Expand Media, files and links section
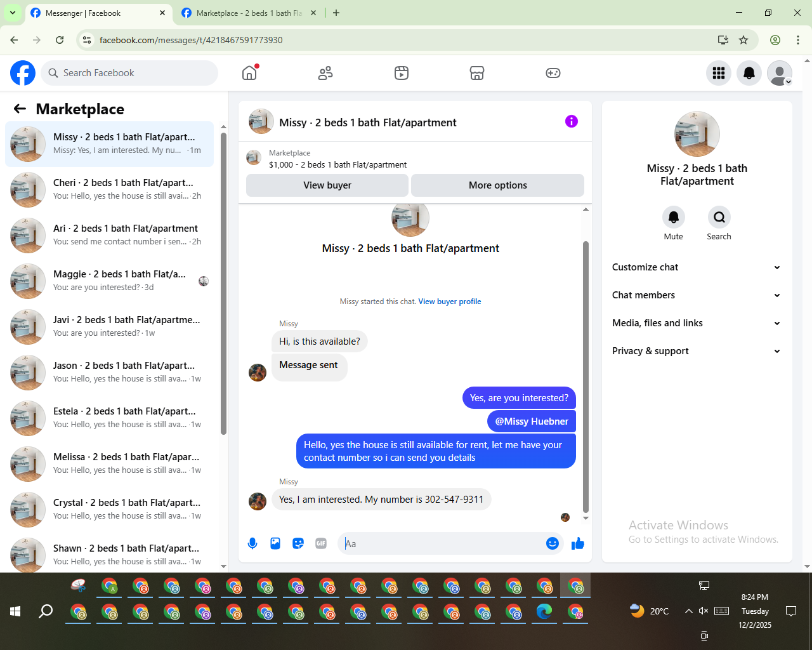 pyautogui.click(x=697, y=323)
